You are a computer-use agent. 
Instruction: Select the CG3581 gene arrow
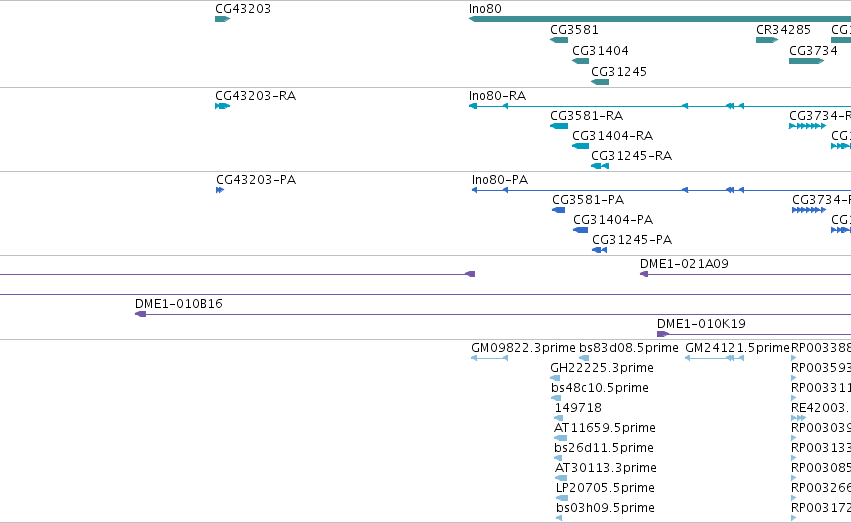pos(559,40)
